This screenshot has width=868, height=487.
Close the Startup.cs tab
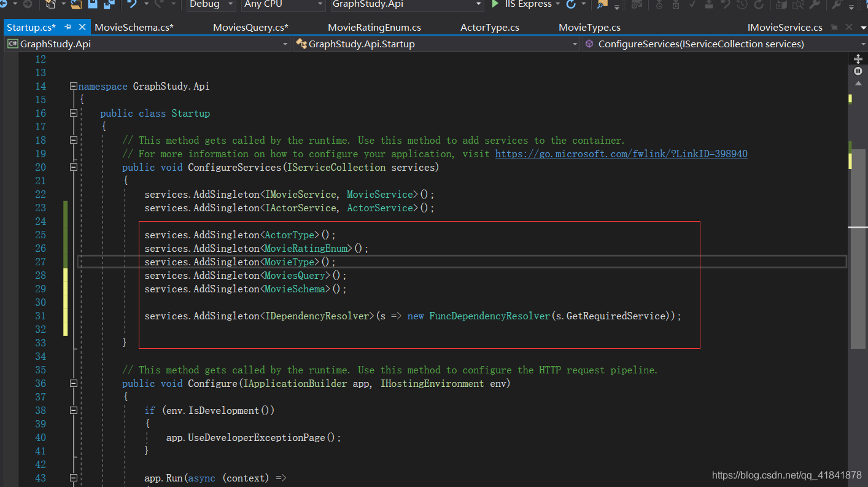tap(82, 28)
